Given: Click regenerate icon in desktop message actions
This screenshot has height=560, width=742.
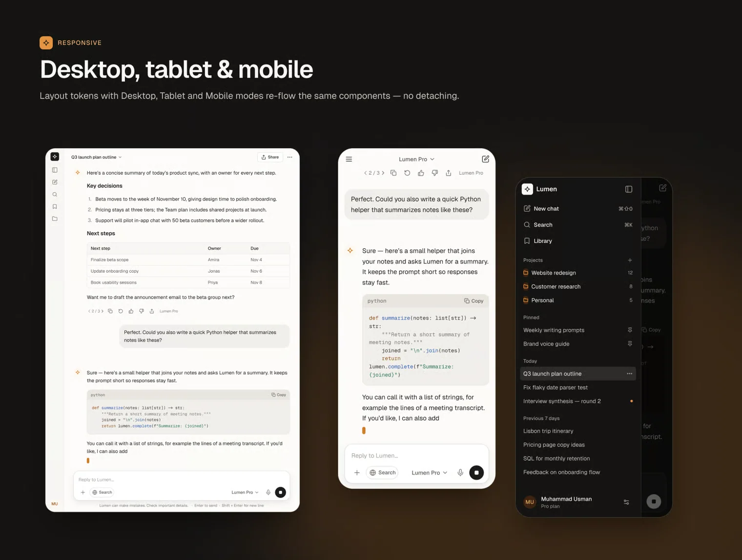Looking at the screenshot, I should (121, 311).
